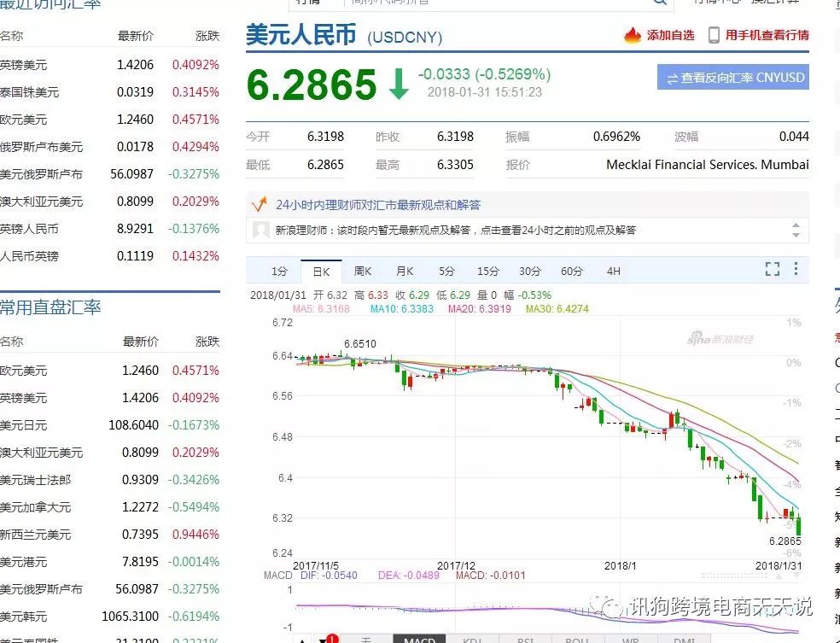The width and height of the screenshot is (840, 643).
Task: Switch chart to 周K tab
Action: click(x=363, y=272)
